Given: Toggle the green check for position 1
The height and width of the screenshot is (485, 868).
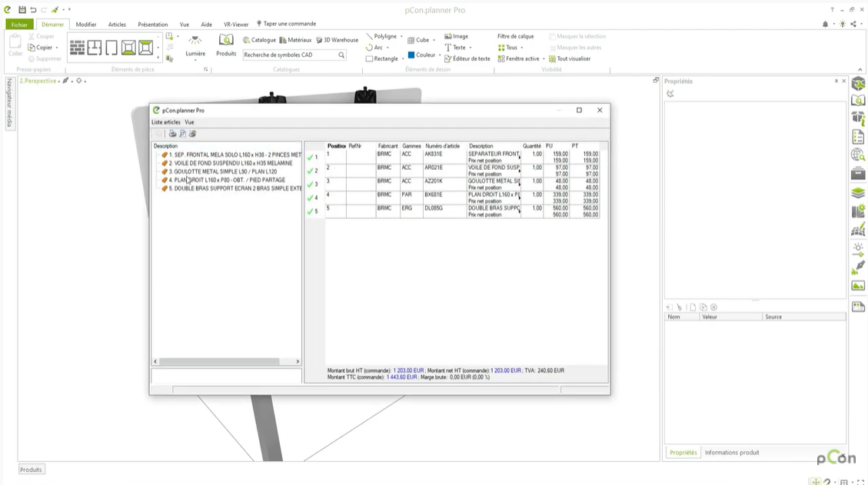Looking at the screenshot, I should click(x=311, y=157).
